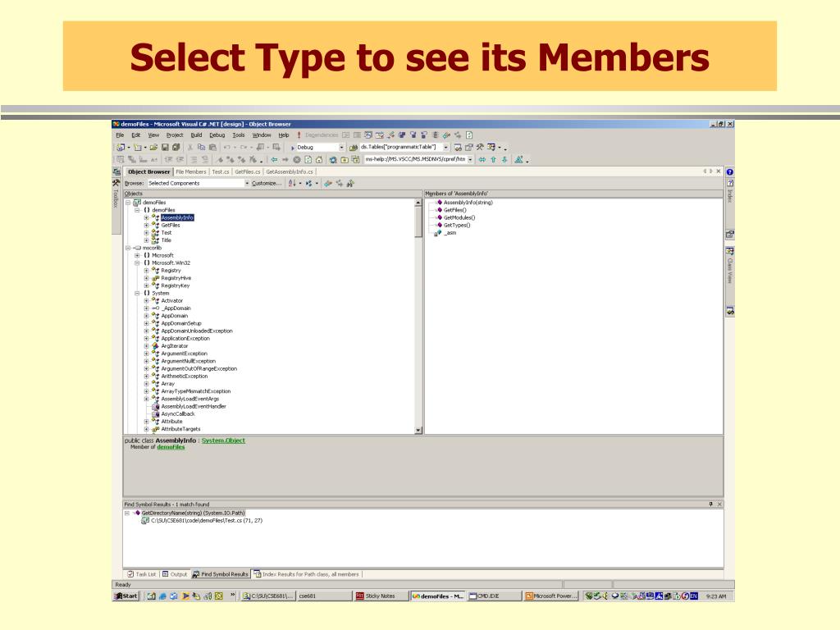Click the Next topic down-arrow icon
This screenshot has width=840, height=630.
pos(504,160)
